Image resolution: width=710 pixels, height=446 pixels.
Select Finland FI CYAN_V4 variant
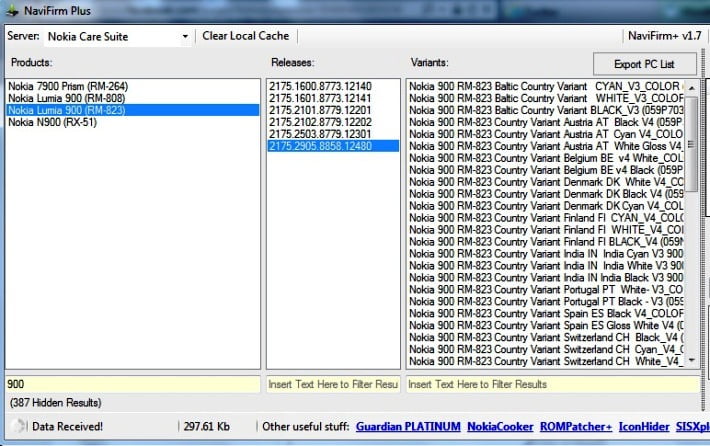click(546, 218)
